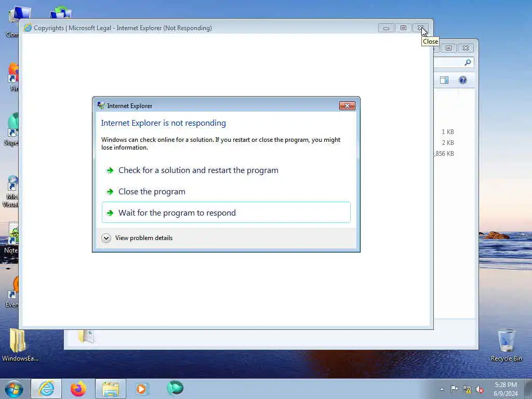Show hidden tray icons arrow
The height and width of the screenshot is (399, 532).
click(442, 390)
